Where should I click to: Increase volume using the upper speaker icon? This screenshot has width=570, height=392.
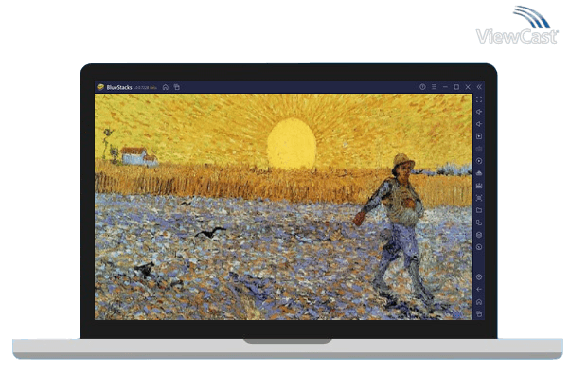click(x=479, y=112)
